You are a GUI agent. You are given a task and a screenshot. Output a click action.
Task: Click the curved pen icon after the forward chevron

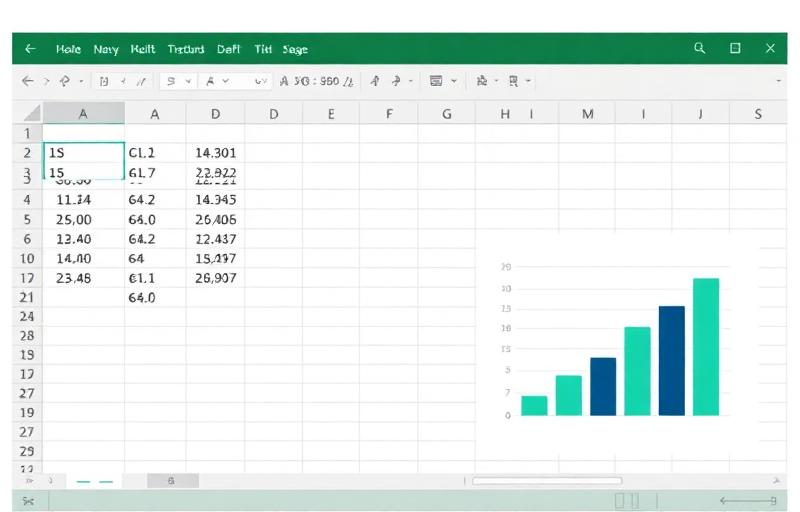tap(65, 81)
